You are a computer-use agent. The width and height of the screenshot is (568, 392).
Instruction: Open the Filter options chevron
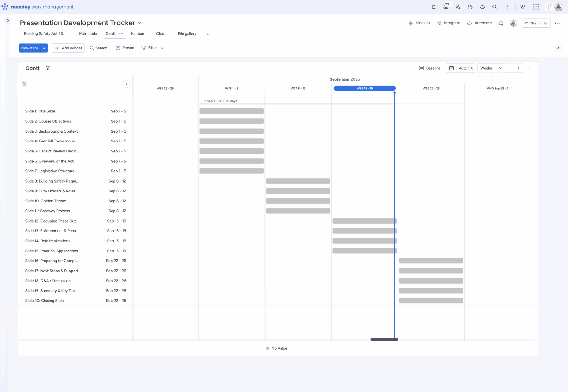pos(162,48)
